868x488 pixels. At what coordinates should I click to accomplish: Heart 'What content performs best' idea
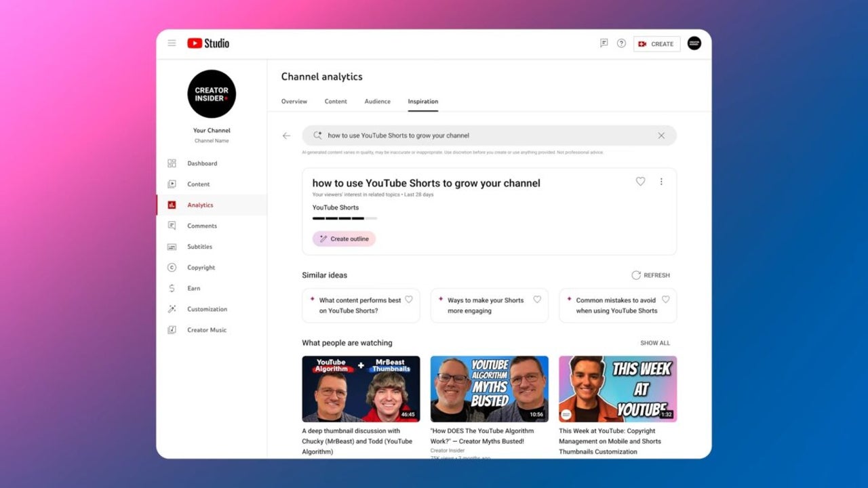click(409, 300)
